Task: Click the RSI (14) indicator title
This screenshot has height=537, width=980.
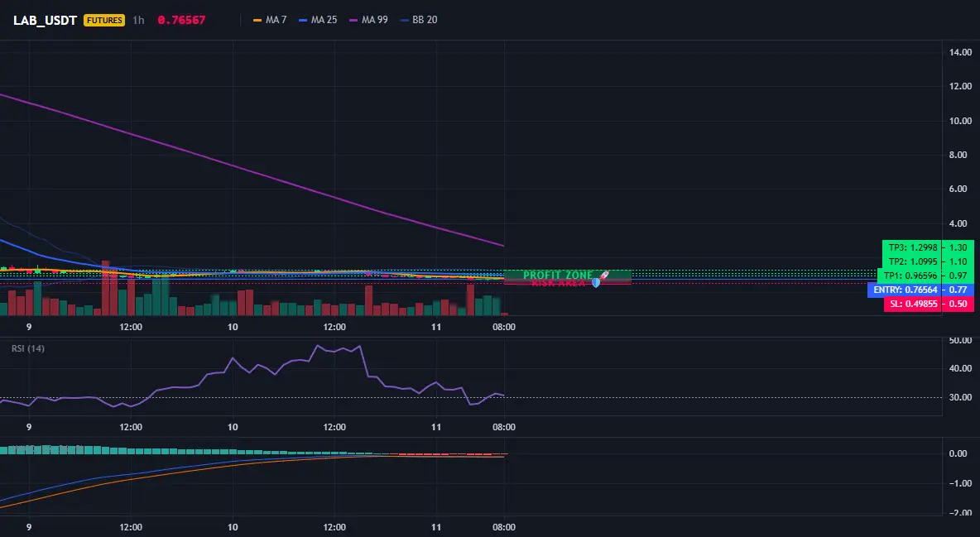Action: click(x=28, y=348)
